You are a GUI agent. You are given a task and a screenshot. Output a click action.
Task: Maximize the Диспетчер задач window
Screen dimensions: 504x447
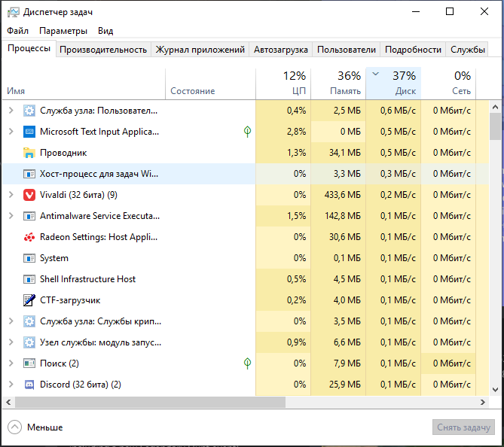450,11
